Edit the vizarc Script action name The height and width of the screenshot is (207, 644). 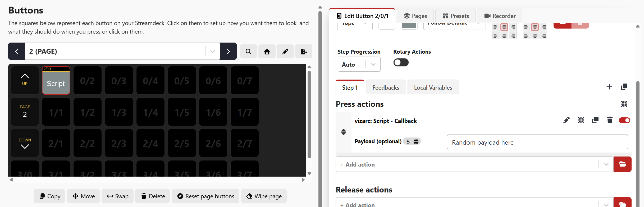[x=566, y=120]
